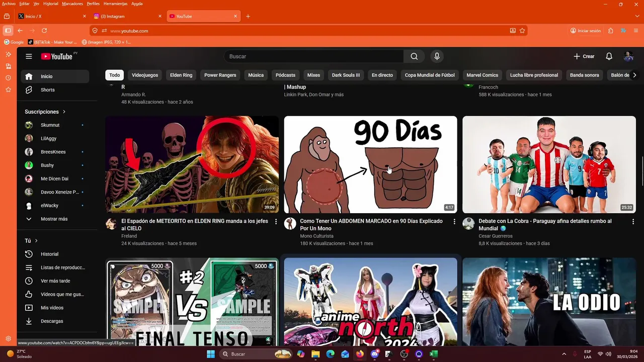Open the elWacky subscription channel

pos(55,206)
